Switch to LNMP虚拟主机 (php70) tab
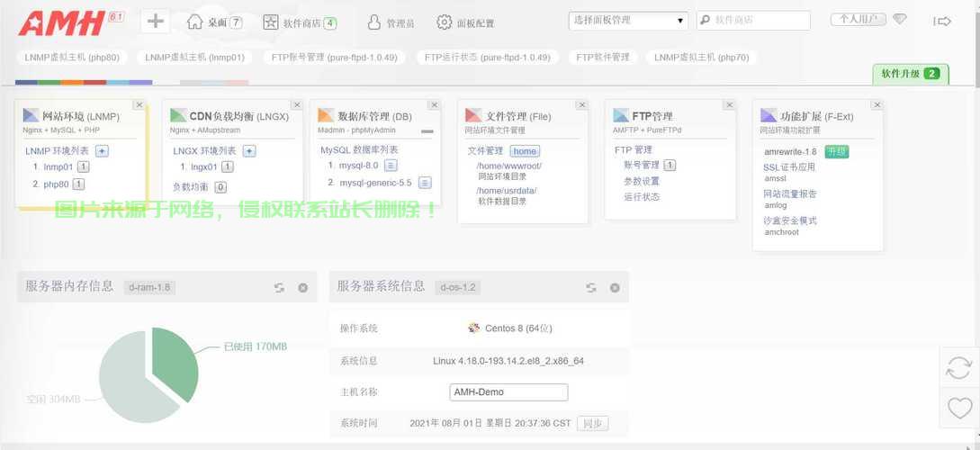 pyautogui.click(x=701, y=58)
